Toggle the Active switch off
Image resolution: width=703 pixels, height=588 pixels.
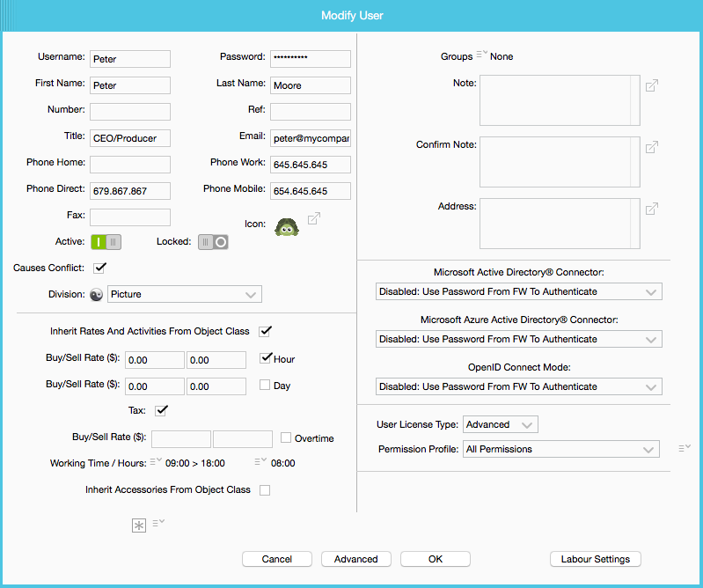(x=106, y=242)
